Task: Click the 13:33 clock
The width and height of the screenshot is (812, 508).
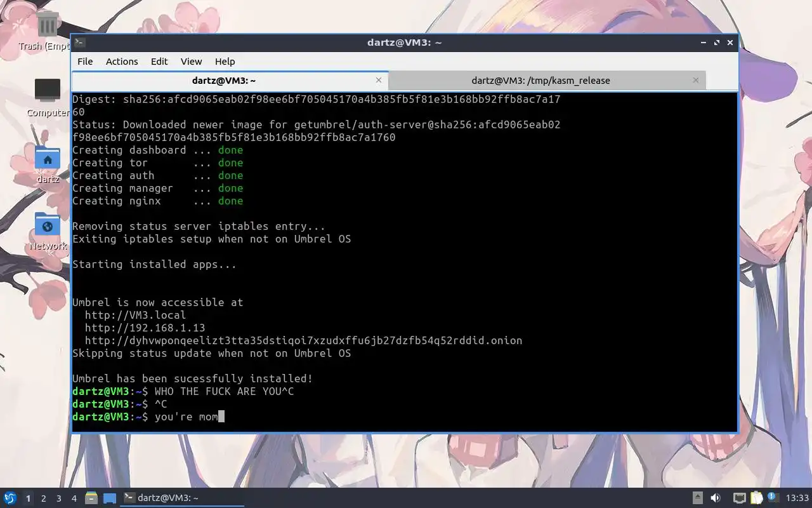Action: pos(797,498)
